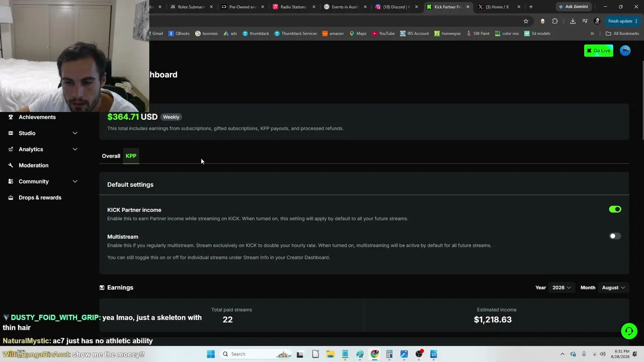
Task: Open the QBooks bookmark
Action: tap(179, 34)
